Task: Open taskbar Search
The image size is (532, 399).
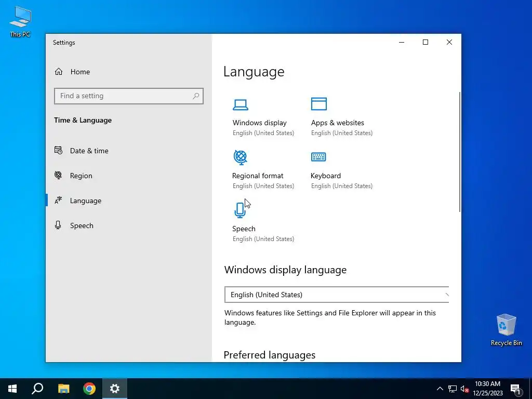Action: click(37, 389)
